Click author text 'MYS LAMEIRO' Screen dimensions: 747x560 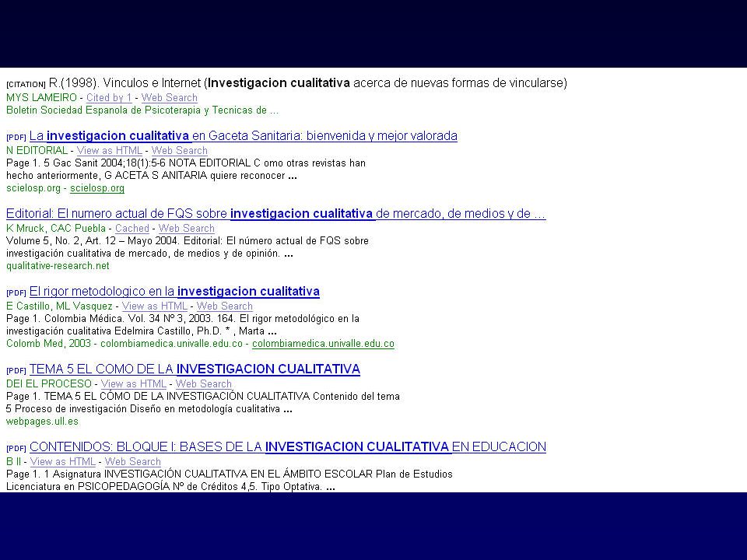point(41,98)
